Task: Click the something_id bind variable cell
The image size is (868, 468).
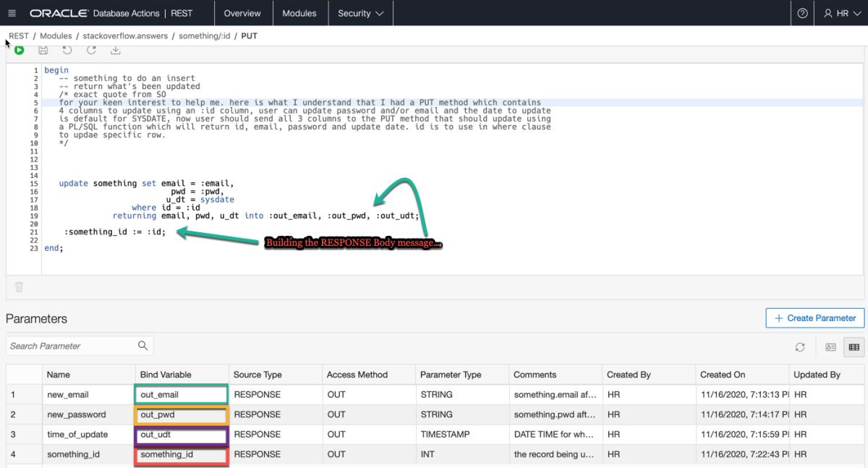Action: [182, 454]
